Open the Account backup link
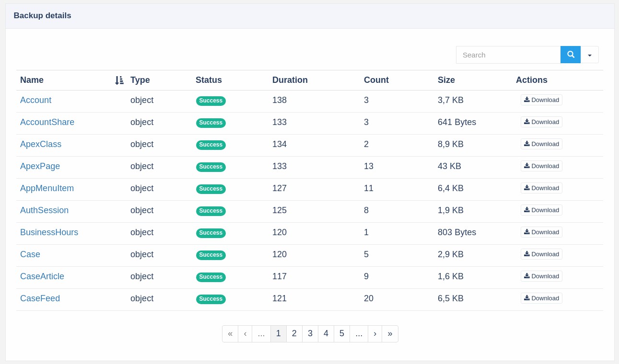Viewport: 619px width, 364px height. click(35, 100)
